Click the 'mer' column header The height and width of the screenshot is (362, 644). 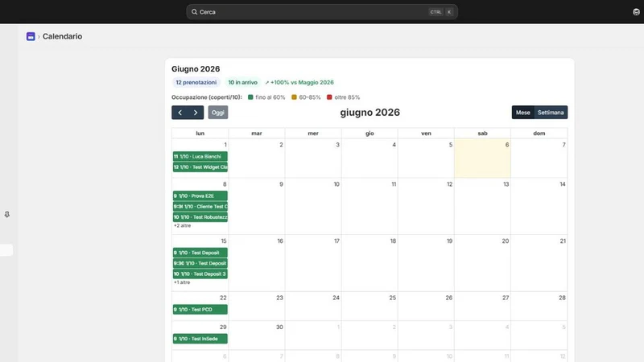(x=313, y=134)
